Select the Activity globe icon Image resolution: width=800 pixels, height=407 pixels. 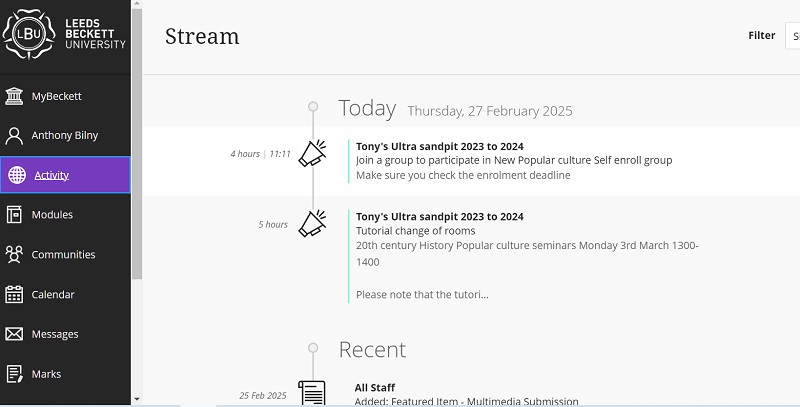pyautogui.click(x=16, y=175)
